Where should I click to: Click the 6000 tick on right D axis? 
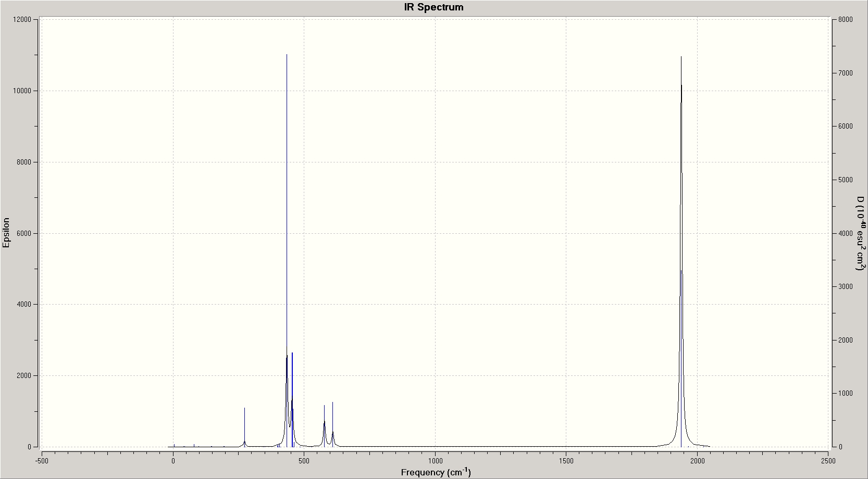(846, 127)
